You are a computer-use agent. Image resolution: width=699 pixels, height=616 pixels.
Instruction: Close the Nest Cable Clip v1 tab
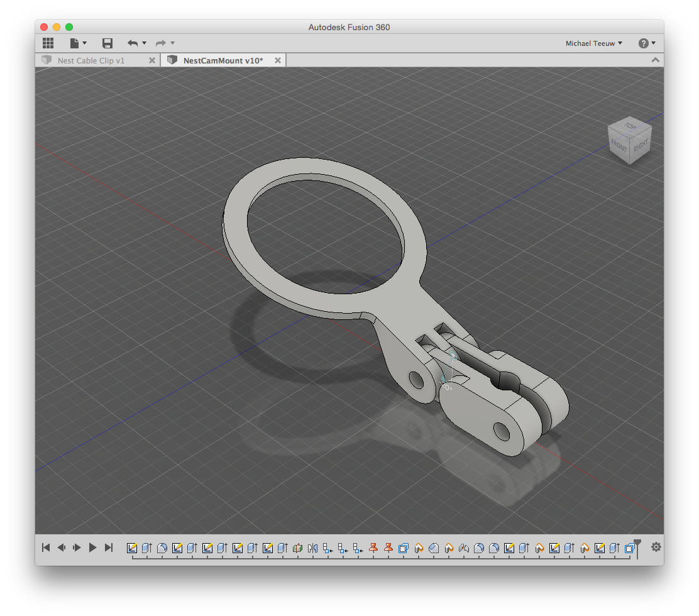[152, 60]
